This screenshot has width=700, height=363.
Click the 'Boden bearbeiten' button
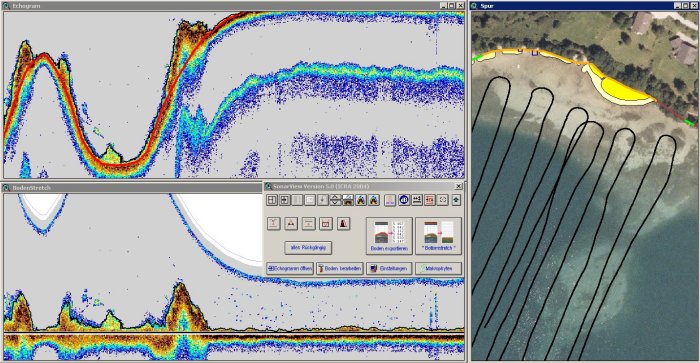(339, 268)
